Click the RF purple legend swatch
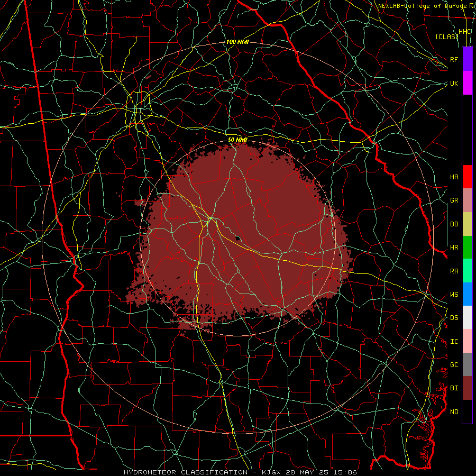This screenshot has height=476, width=476. tap(467, 59)
